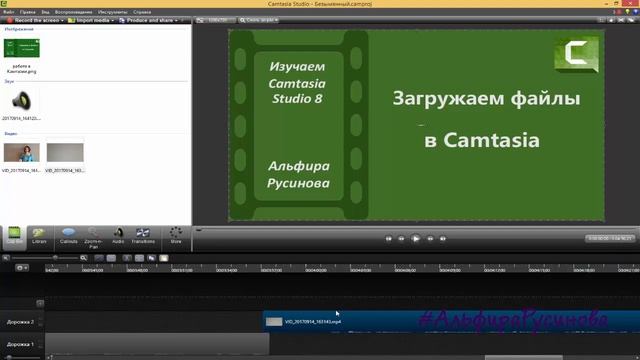Click the preview time display

610,238
